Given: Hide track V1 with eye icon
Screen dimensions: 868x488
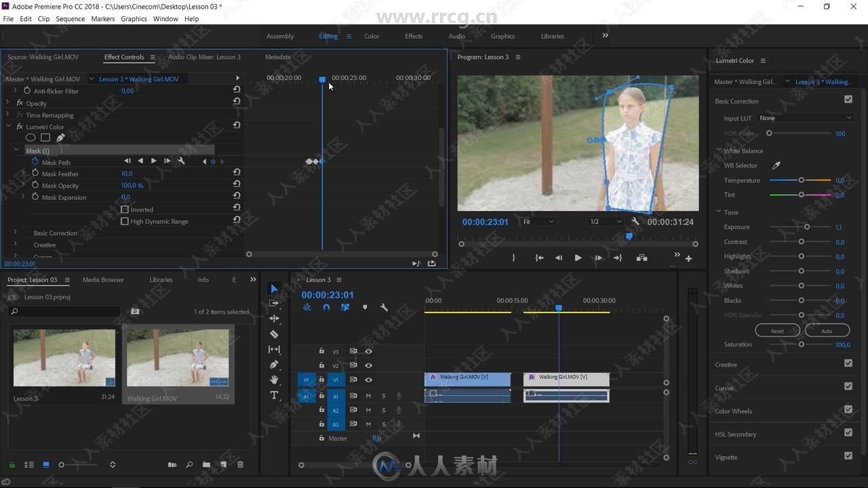Looking at the screenshot, I should [x=369, y=380].
